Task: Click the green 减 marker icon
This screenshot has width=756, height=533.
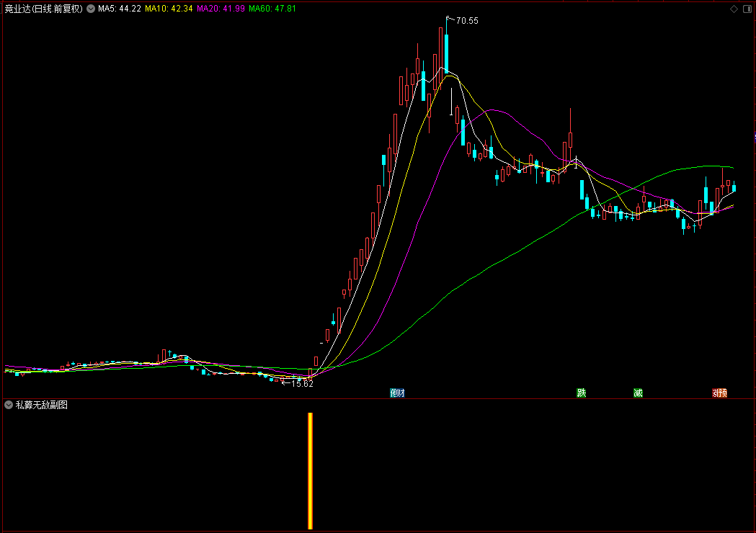Action: click(x=638, y=393)
